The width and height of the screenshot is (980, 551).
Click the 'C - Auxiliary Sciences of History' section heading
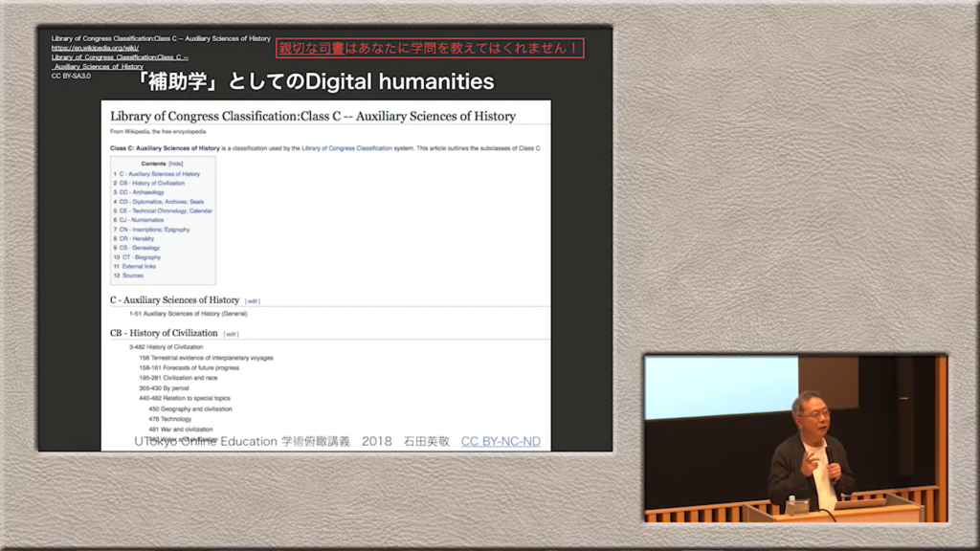(174, 299)
